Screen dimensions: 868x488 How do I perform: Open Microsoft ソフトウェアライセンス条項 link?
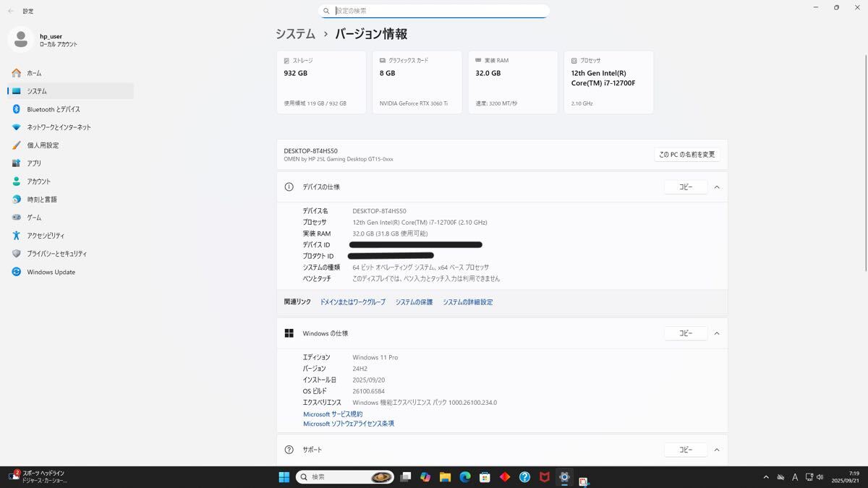coord(349,424)
